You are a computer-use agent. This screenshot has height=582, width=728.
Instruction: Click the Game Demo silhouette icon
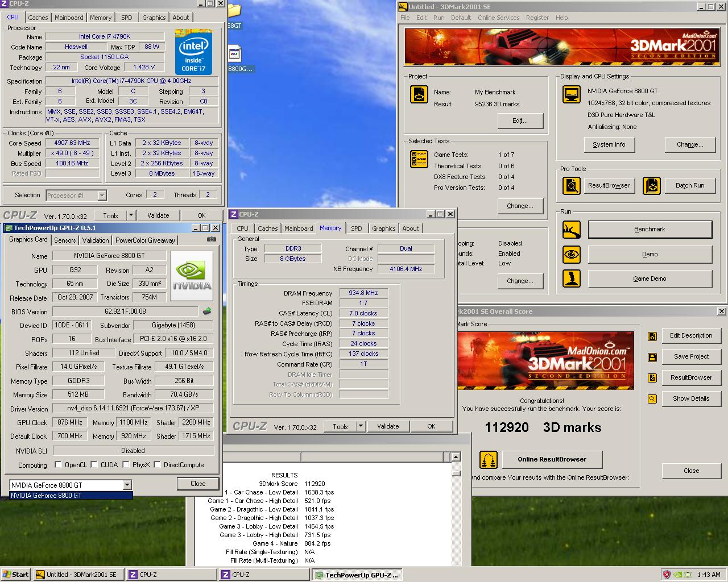click(x=572, y=278)
